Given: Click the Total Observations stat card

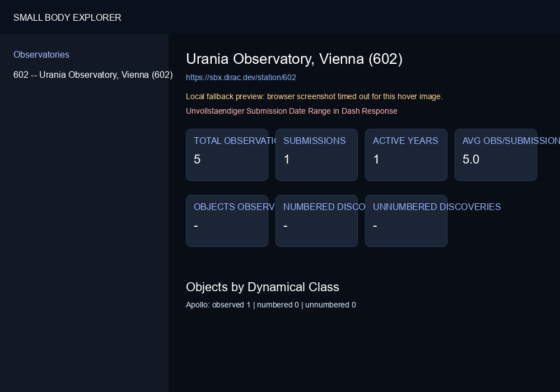Looking at the screenshot, I should (227, 155).
